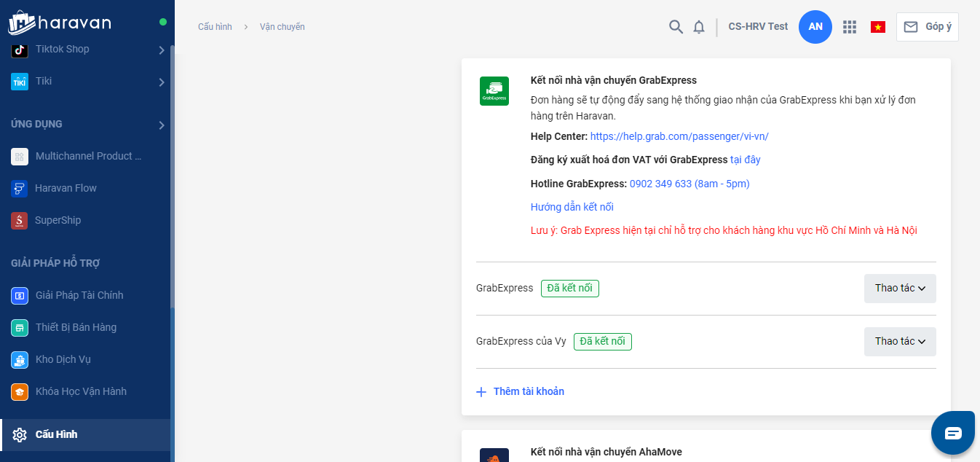
Task: Select Kho Dịch Vụ menu item
Action: pos(86,359)
